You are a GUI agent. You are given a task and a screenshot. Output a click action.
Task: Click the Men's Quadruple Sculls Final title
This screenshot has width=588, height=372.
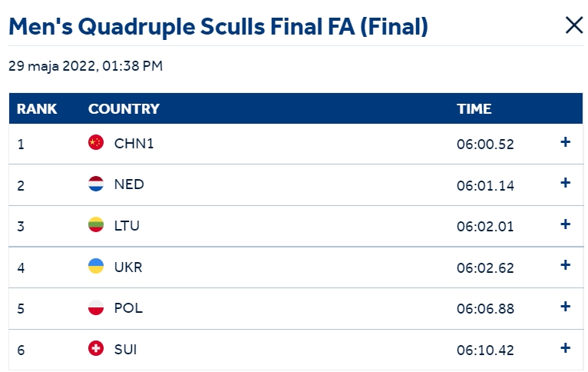click(218, 27)
